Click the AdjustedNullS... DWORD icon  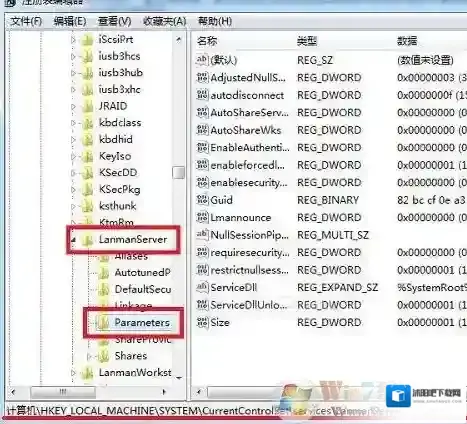point(202,78)
